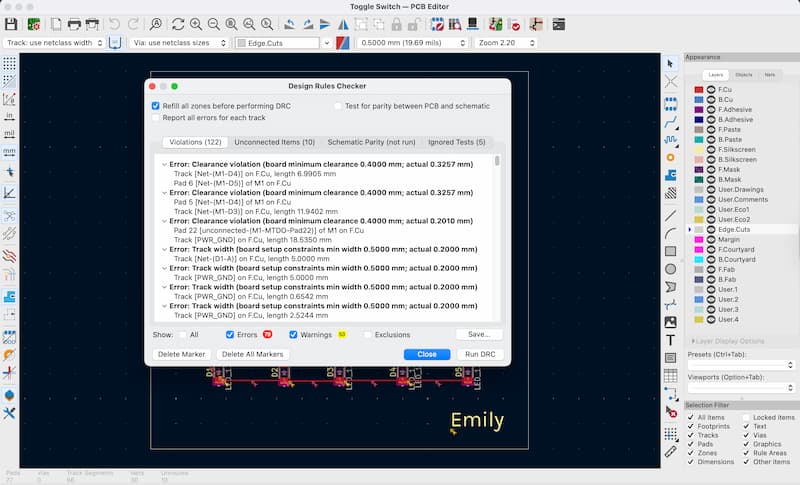Select the Add Text tool
This screenshot has width=800, height=485.
pos(670,340)
